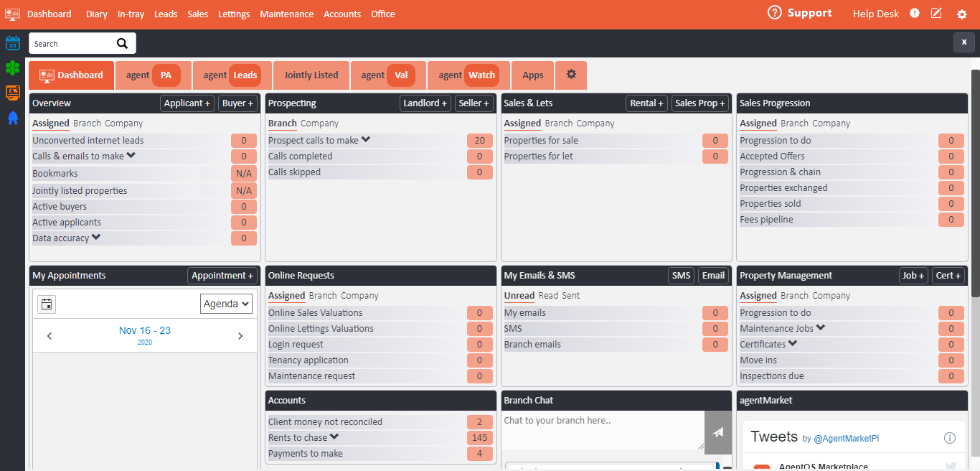Click the blue rocket icon in sidebar
The image size is (980, 471).
13,118
